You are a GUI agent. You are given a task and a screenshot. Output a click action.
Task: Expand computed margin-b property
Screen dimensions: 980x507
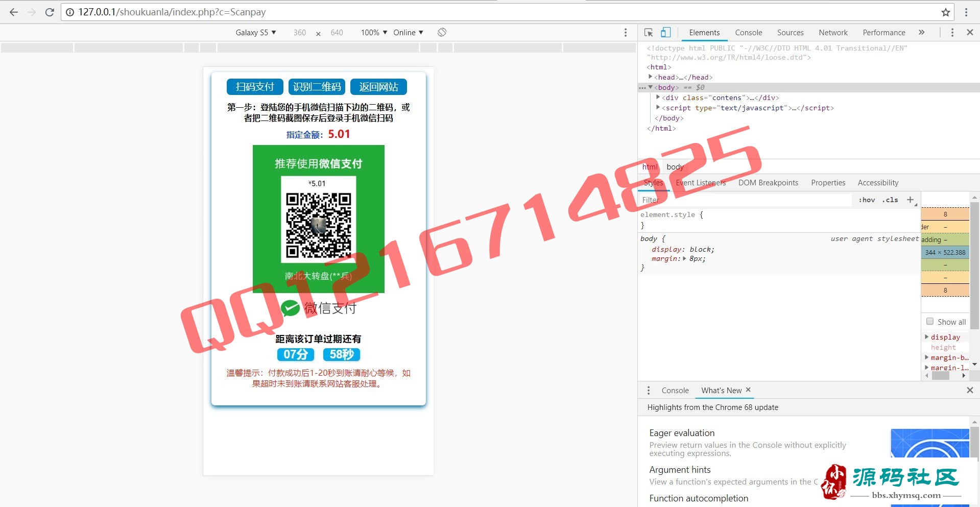926,357
